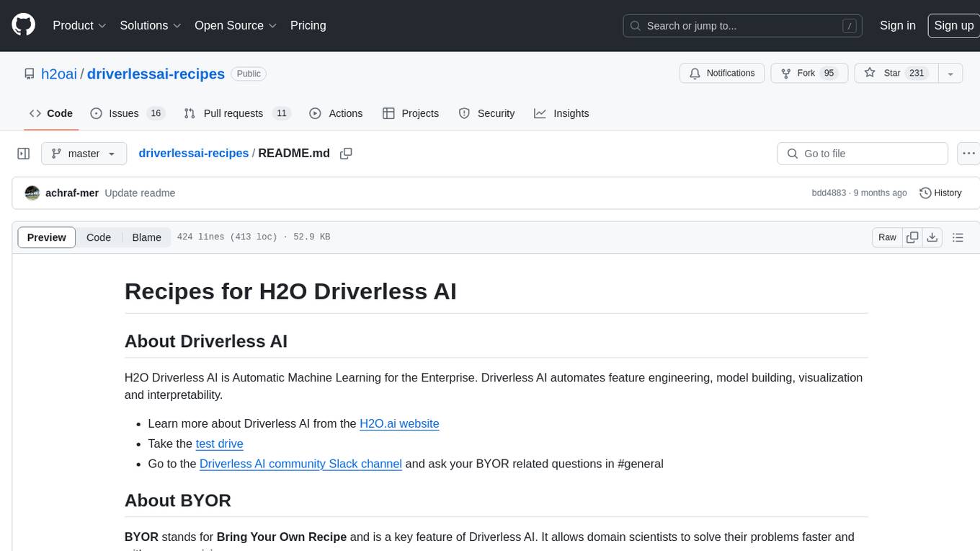Click Recipes for H2O Driverless AI heading
Screen dimensions: 980x551
[290, 291]
